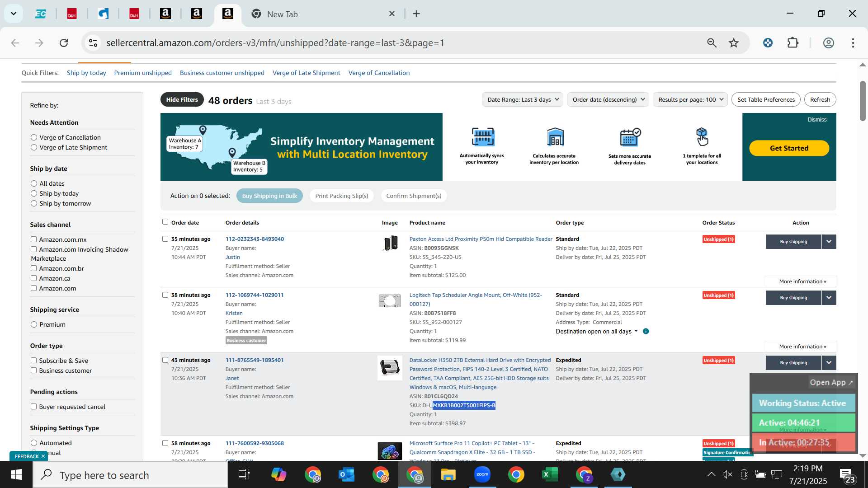The width and height of the screenshot is (868, 488).
Task: Bookmark this page with the star icon
Action: [734, 43]
